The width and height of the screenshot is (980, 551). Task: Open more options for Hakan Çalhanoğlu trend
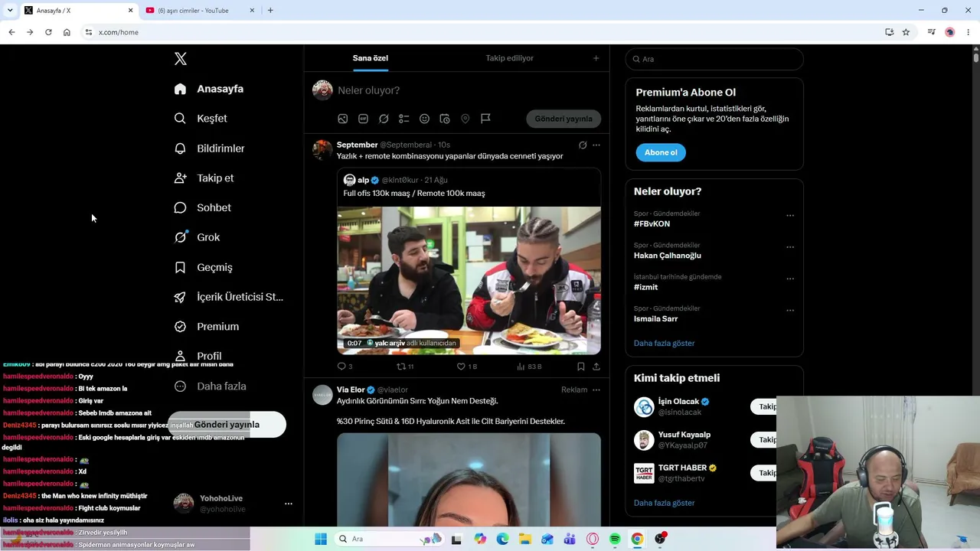(x=790, y=247)
